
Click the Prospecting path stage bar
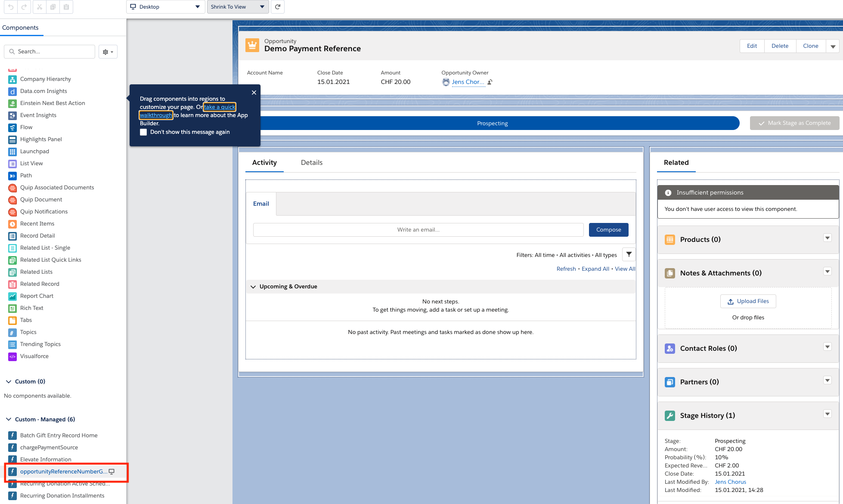tap(492, 123)
